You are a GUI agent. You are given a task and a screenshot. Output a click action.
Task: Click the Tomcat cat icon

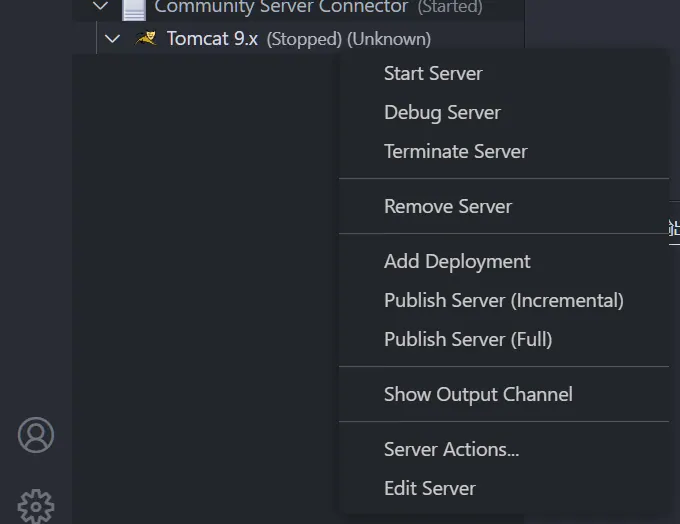click(146, 39)
